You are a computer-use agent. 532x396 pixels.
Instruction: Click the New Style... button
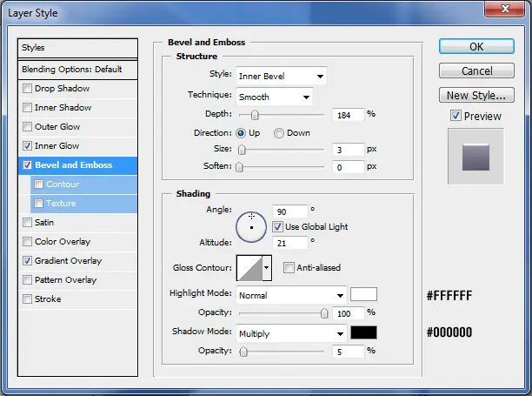476,96
